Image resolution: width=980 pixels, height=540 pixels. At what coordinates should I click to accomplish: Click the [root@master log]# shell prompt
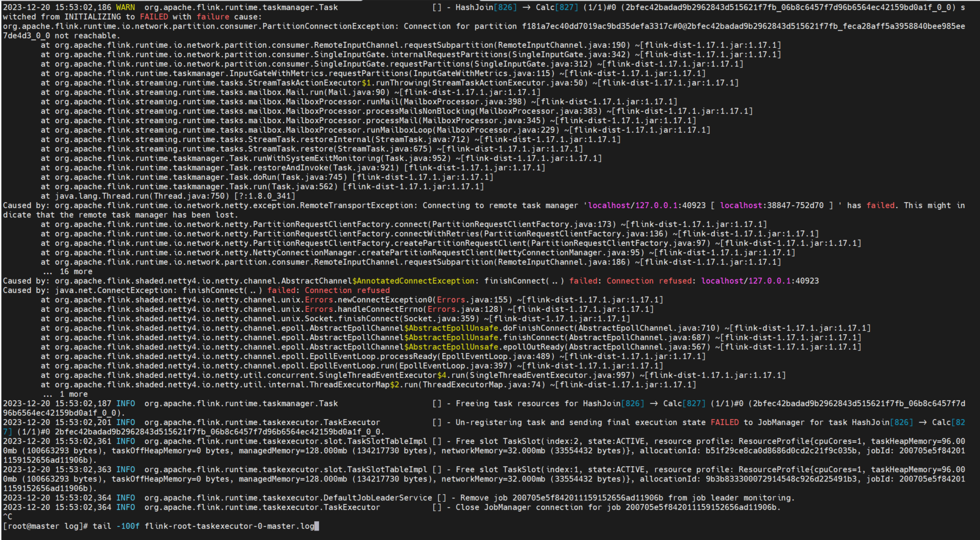(x=45, y=526)
